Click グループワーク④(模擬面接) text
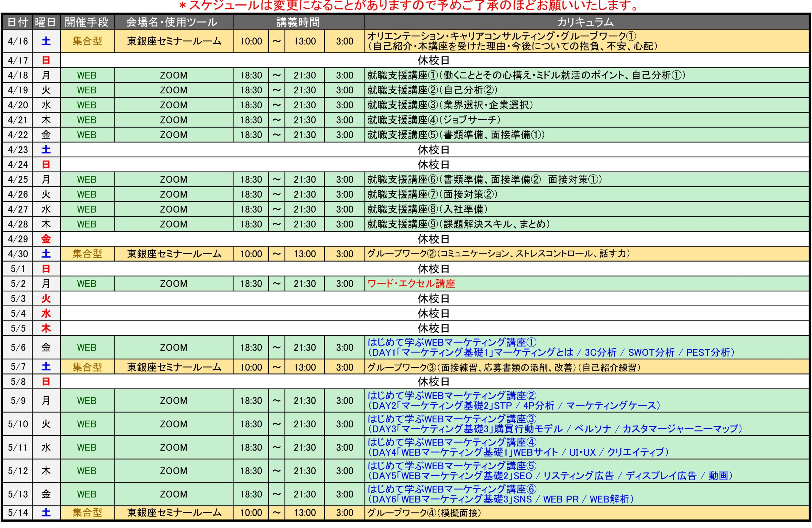Screen dimensions: 812x528 (x=424, y=513)
